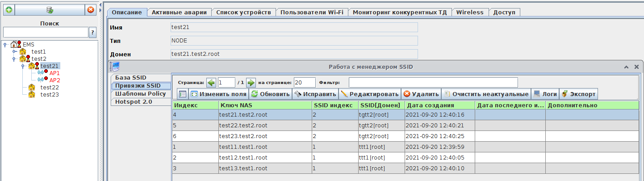Open the Wireless tab
This screenshot has height=181, width=644.
tap(470, 12)
